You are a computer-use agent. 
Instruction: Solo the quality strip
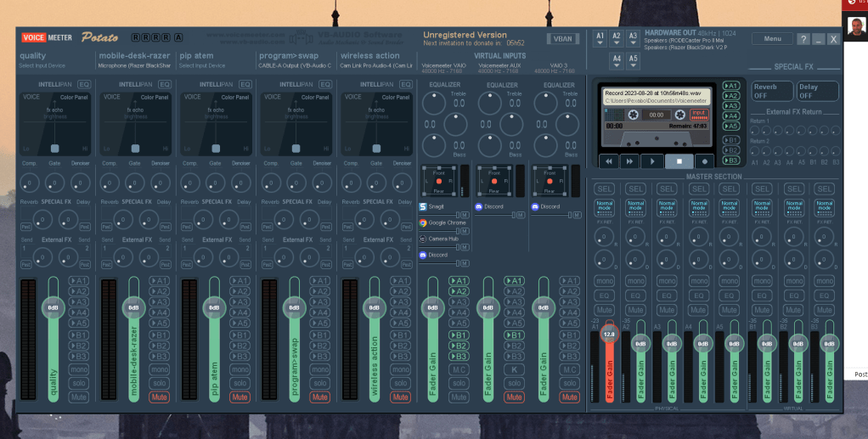79,383
